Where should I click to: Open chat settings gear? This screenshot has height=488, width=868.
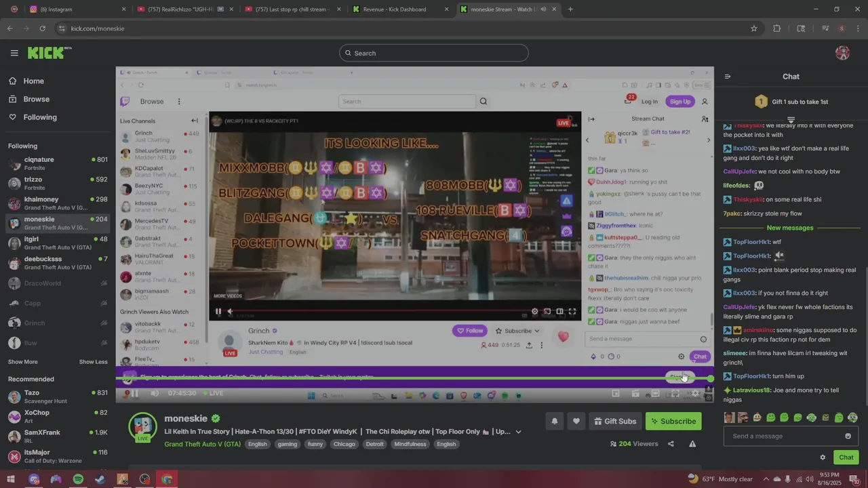[823, 457]
